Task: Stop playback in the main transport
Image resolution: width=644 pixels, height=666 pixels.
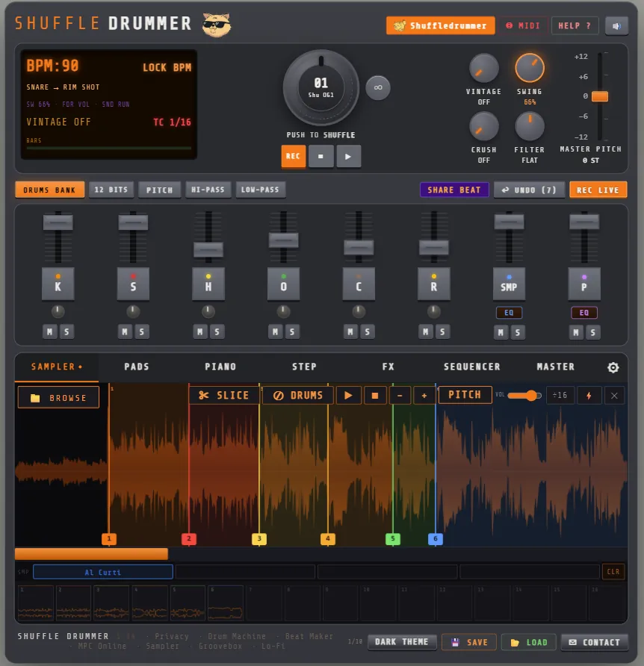Action: [x=321, y=156]
